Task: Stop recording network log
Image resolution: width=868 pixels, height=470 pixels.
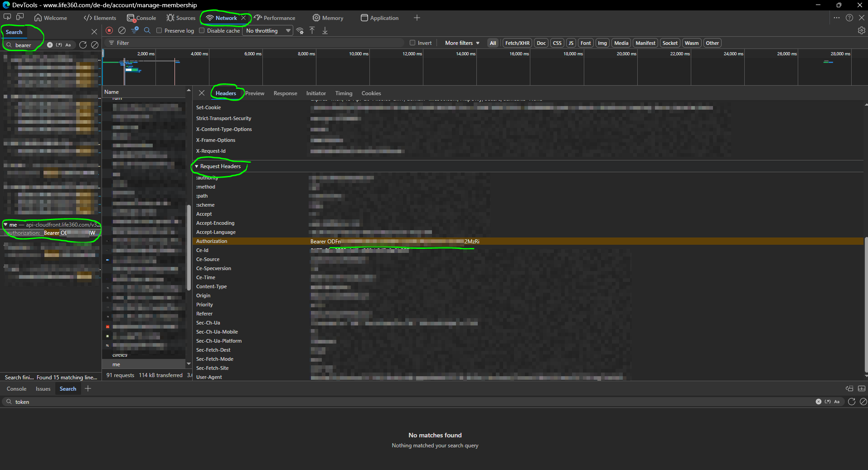Action: (x=109, y=30)
